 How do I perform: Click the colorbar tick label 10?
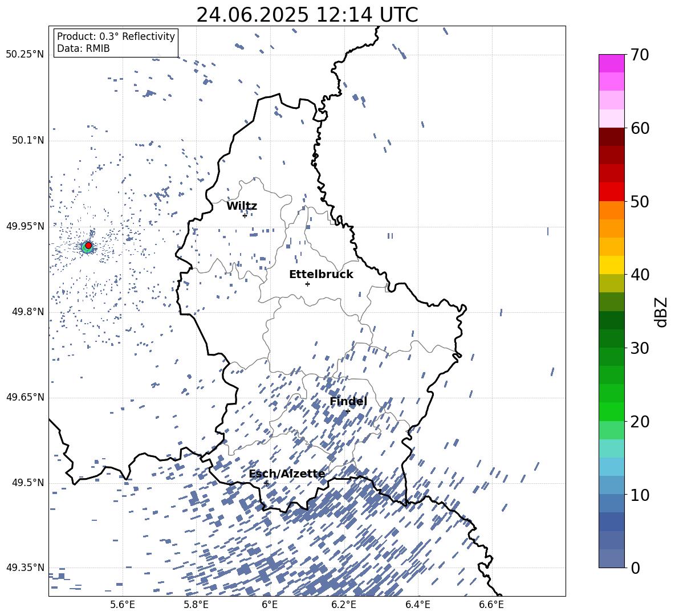pos(640,495)
